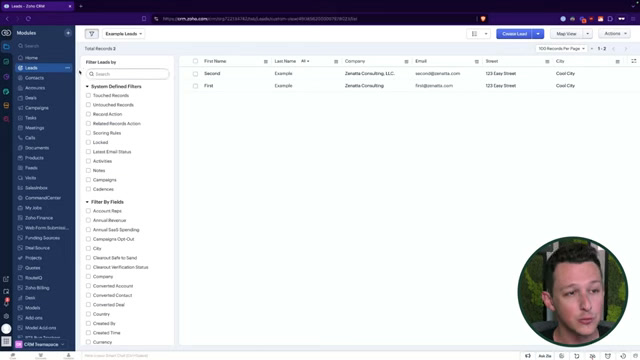Click the list view layout icon
The height and width of the screenshot is (360, 640).
tap(474, 34)
